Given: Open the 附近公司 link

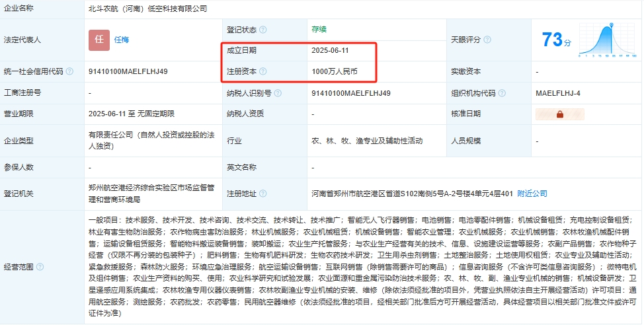Looking at the screenshot, I should 532,194.
